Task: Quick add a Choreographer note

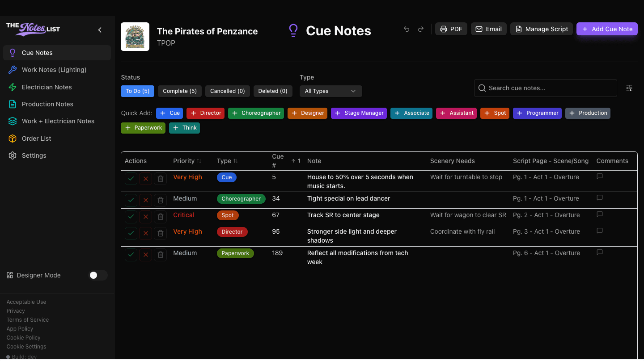Action: (x=256, y=113)
